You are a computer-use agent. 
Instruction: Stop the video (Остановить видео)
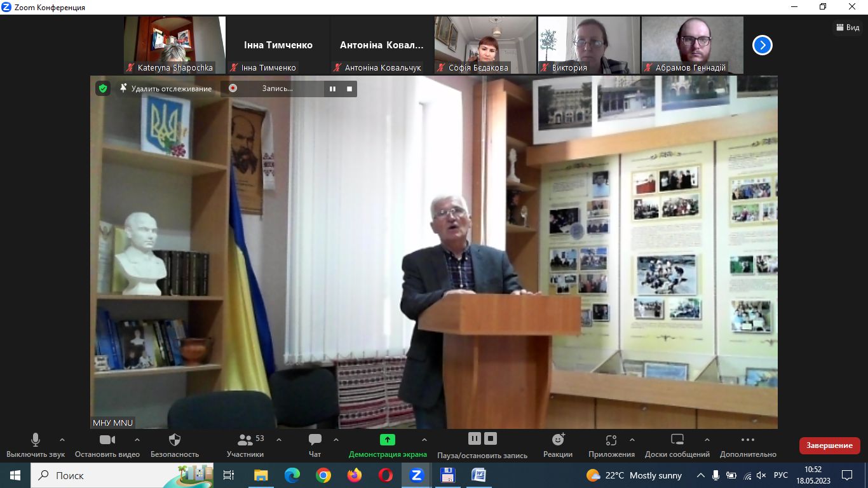(x=107, y=440)
